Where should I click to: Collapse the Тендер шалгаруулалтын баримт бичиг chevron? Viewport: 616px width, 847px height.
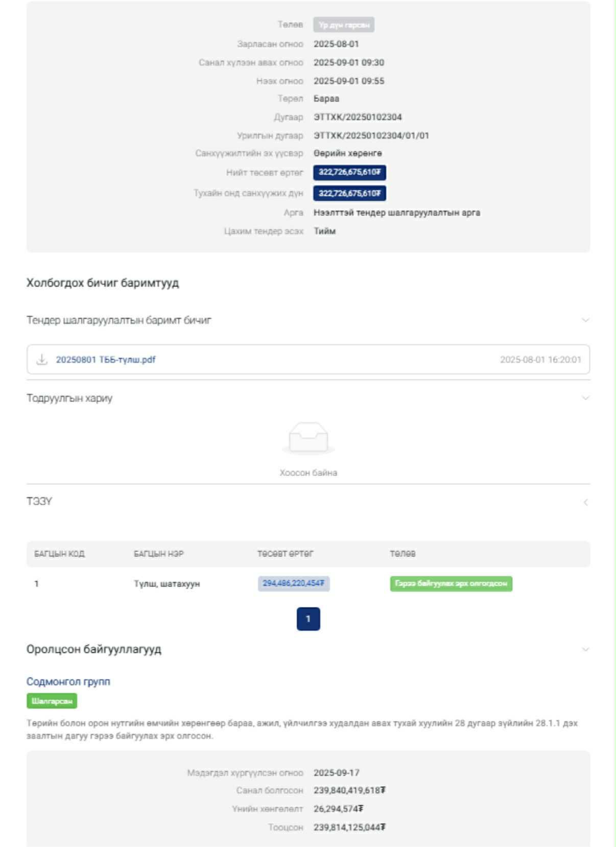pyautogui.click(x=585, y=320)
